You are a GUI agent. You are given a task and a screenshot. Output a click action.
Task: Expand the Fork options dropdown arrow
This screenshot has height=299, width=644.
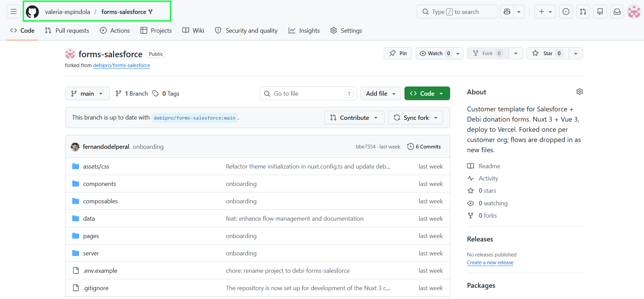click(x=516, y=53)
